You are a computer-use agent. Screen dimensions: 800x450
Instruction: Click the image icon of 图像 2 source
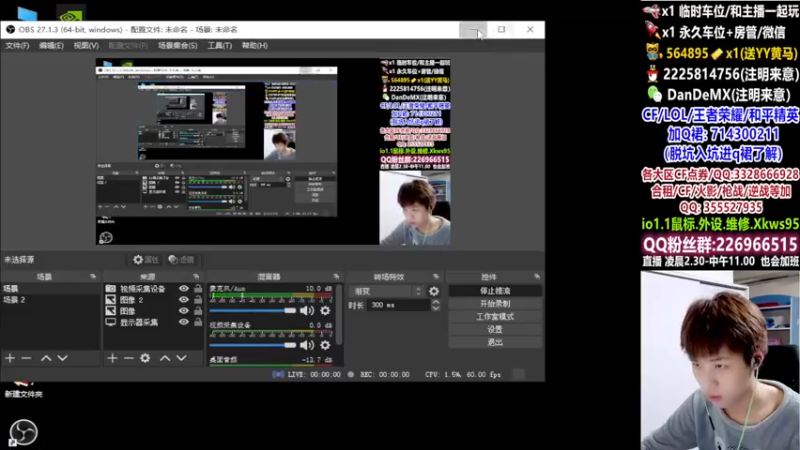111,300
